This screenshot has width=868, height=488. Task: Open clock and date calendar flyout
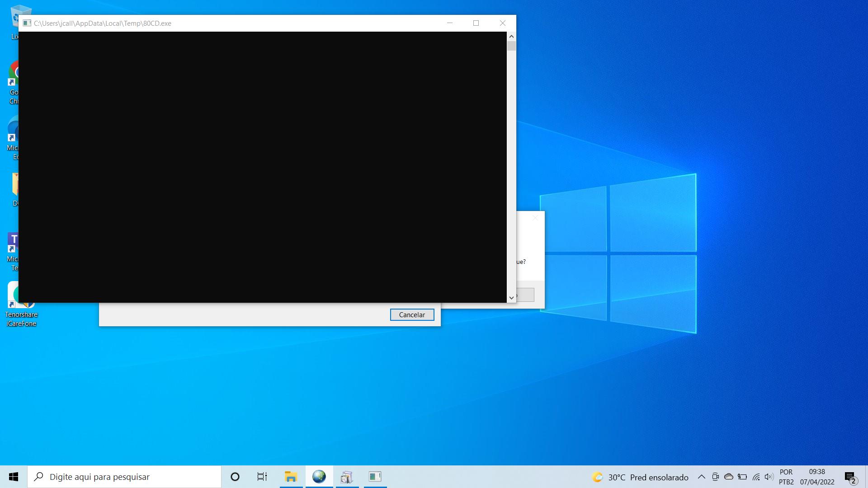tap(817, 477)
